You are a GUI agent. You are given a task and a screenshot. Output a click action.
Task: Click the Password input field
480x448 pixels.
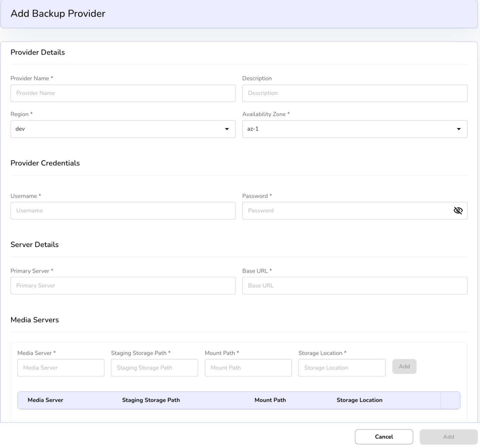pyautogui.click(x=346, y=211)
